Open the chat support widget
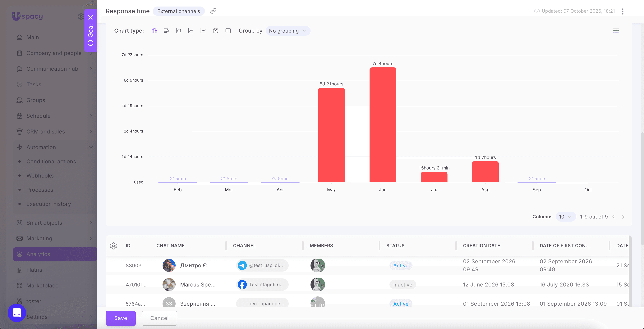Viewport: 644px width, 329px height. click(x=17, y=313)
